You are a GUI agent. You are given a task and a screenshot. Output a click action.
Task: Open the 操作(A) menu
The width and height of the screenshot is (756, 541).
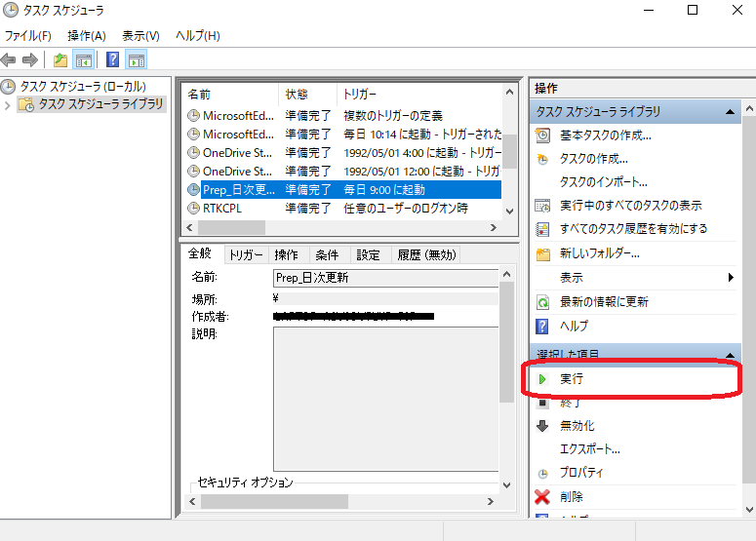(x=87, y=36)
